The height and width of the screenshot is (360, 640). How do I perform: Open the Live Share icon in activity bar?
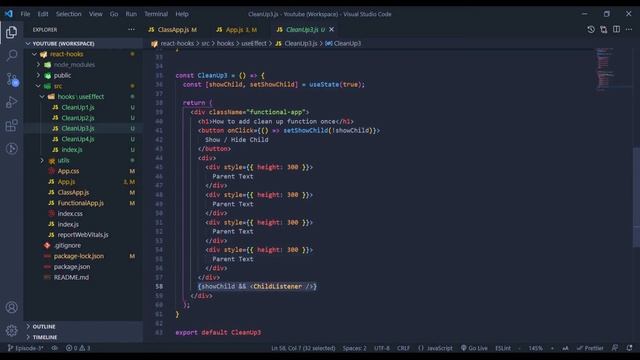[11, 149]
